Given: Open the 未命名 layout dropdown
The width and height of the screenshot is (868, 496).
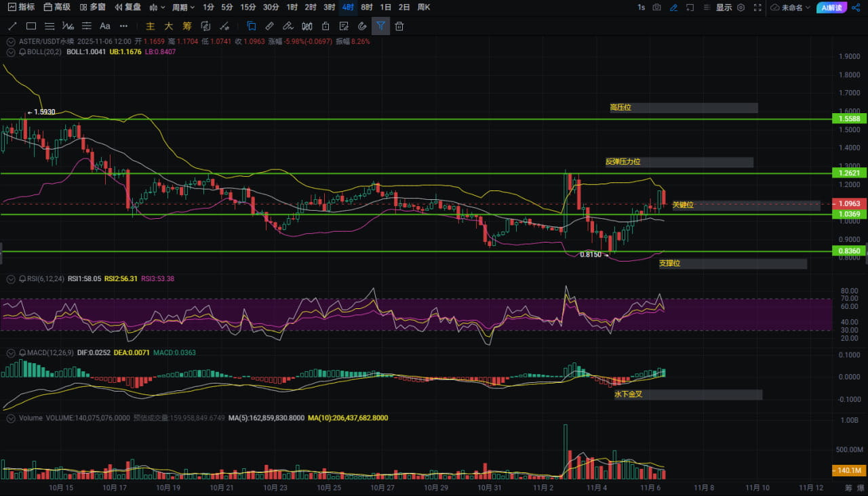Looking at the screenshot, I should click(x=791, y=7).
